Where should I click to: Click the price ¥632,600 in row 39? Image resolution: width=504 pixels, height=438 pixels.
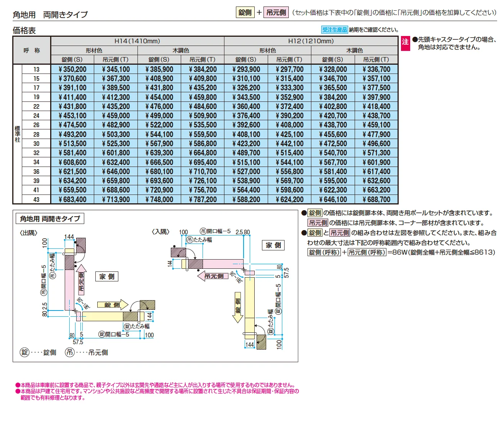376,181
